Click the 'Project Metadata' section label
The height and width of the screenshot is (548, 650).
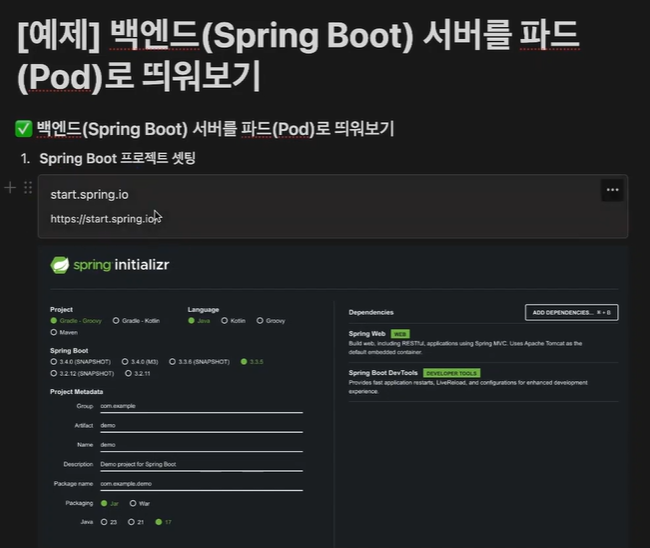click(76, 392)
